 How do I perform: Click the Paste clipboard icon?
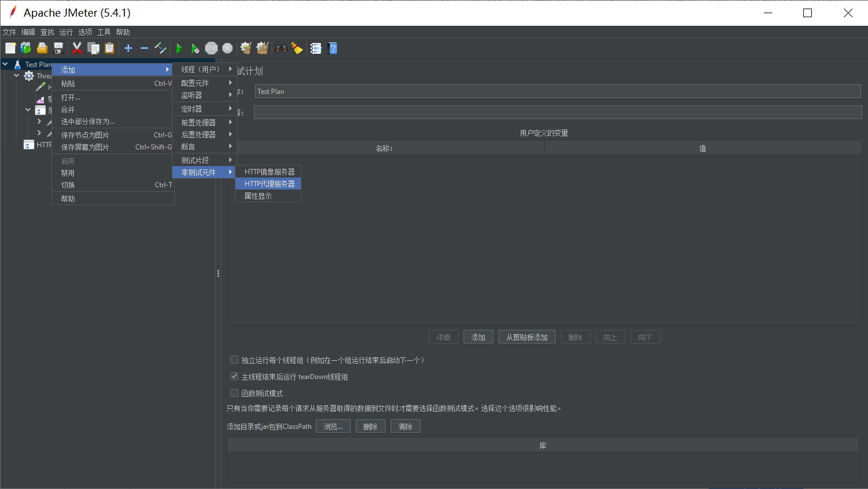(109, 48)
